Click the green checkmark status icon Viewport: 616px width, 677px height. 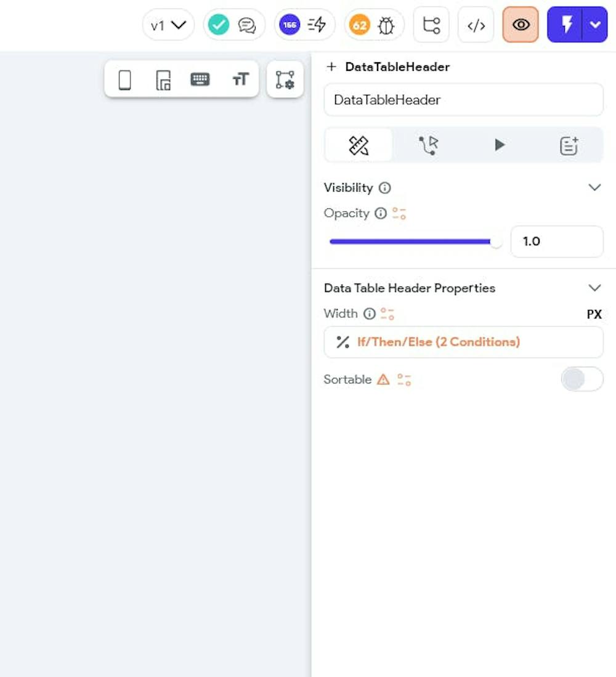219,25
